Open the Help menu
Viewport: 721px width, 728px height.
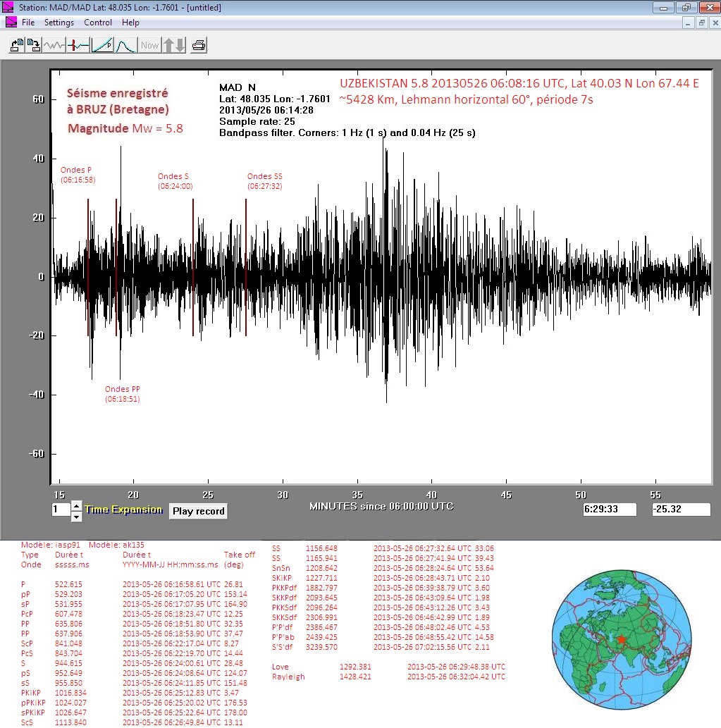(130, 23)
